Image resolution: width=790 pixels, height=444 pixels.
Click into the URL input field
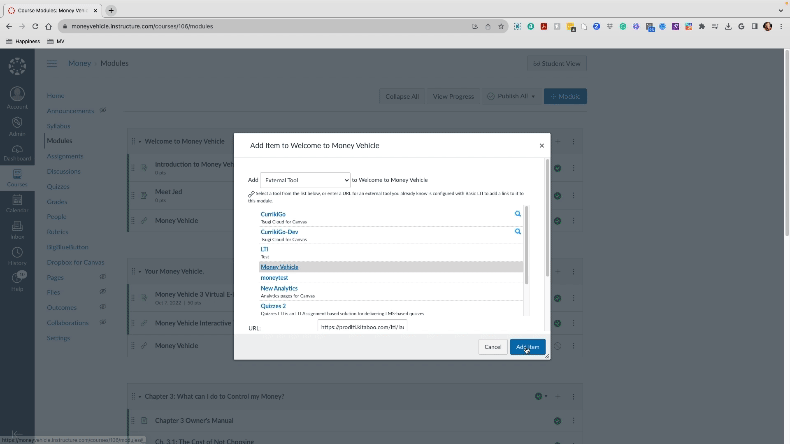click(362, 327)
